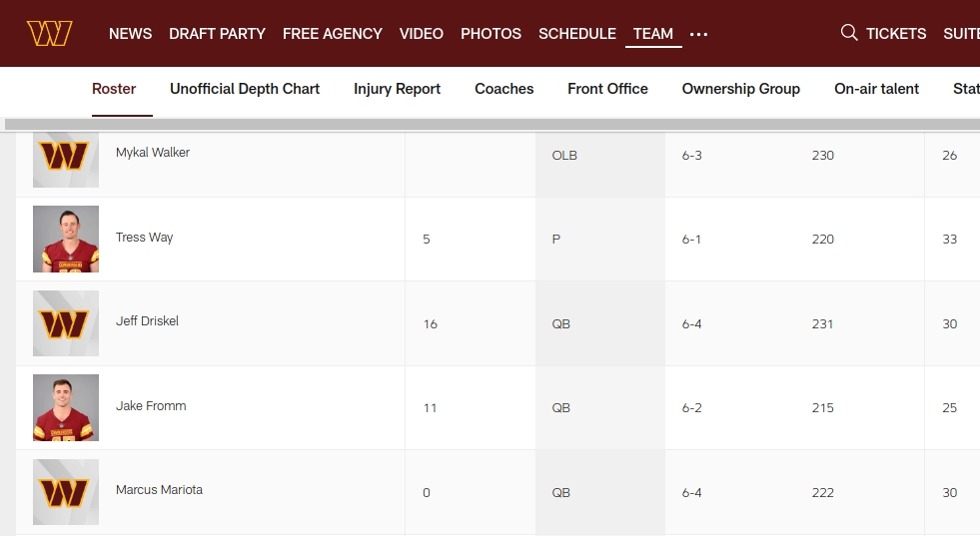Switch to the Injury Report tab
The height and width of the screenshot is (536, 980).
pyautogui.click(x=397, y=89)
